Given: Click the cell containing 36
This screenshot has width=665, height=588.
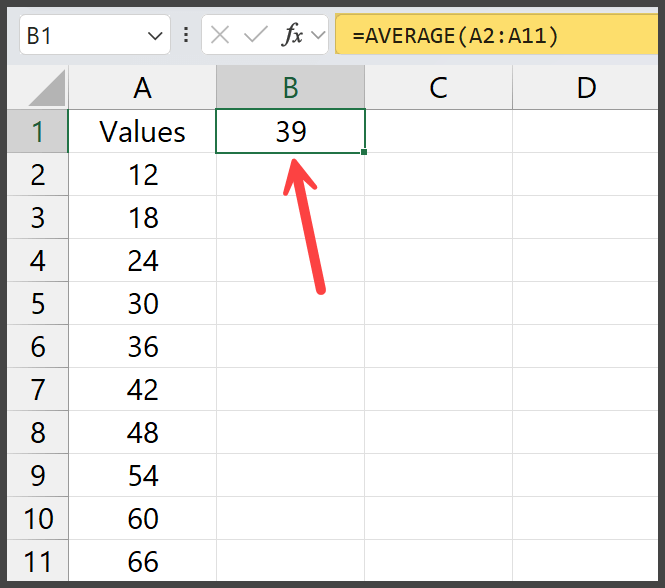Looking at the screenshot, I should click(142, 346).
